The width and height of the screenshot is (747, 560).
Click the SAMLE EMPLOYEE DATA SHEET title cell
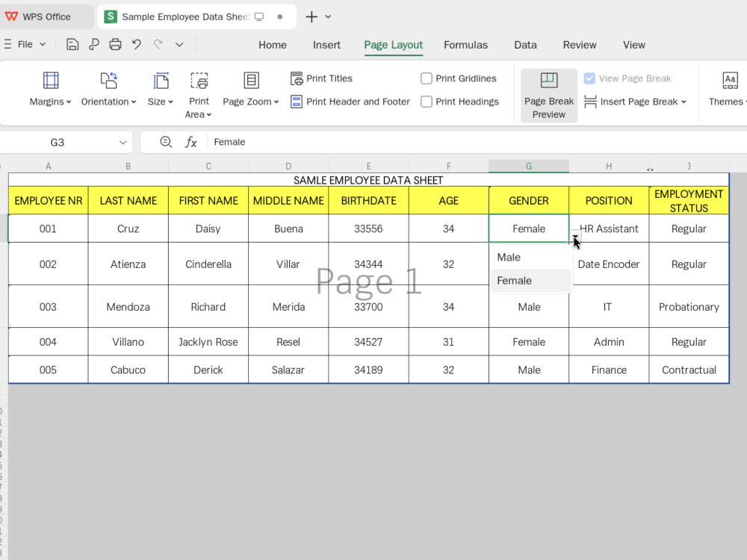point(368,180)
